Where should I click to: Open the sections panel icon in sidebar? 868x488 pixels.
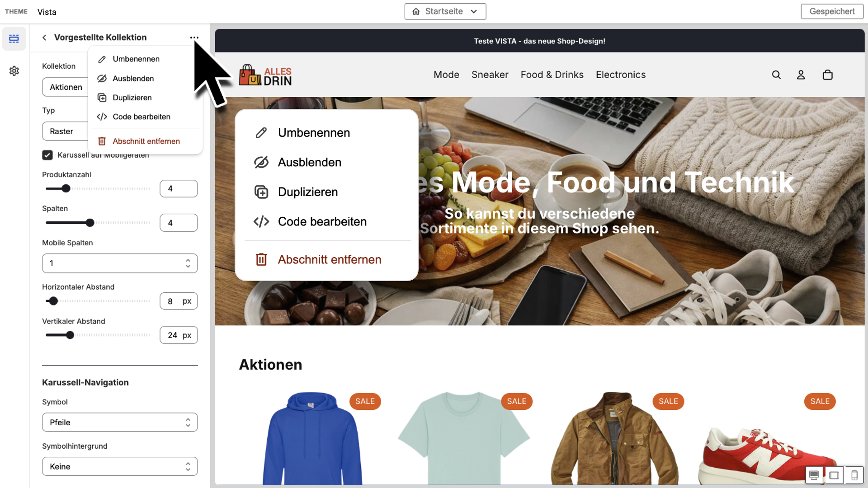point(14,38)
